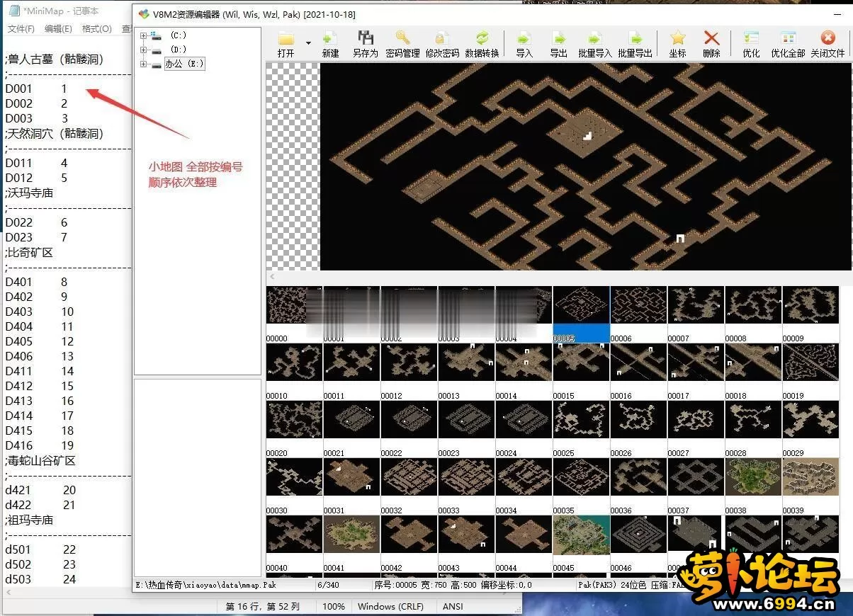Open the 坐标 coordinates tool

click(x=678, y=44)
